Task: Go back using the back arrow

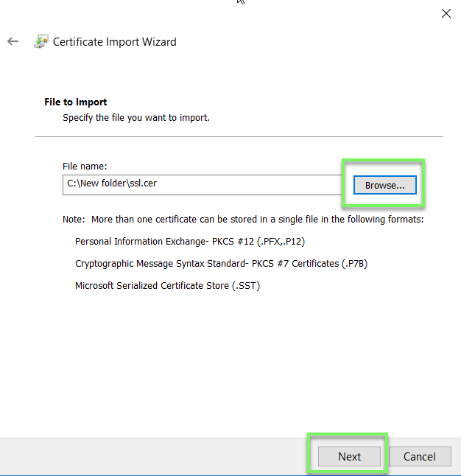Action: [13, 41]
